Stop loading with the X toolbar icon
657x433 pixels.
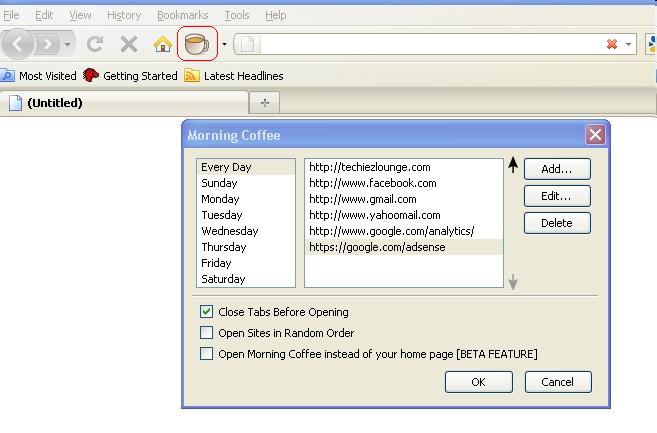click(x=129, y=44)
